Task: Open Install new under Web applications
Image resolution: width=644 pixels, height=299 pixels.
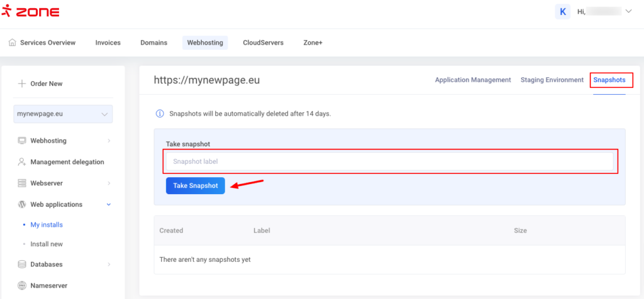Action: click(x=47, y=244)
